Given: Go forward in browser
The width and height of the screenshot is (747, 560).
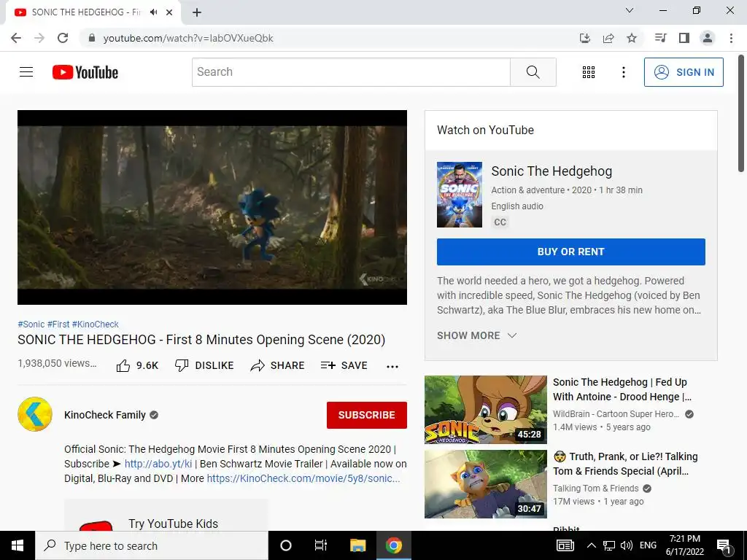Looking at the screenshot, I should point(39,38).
